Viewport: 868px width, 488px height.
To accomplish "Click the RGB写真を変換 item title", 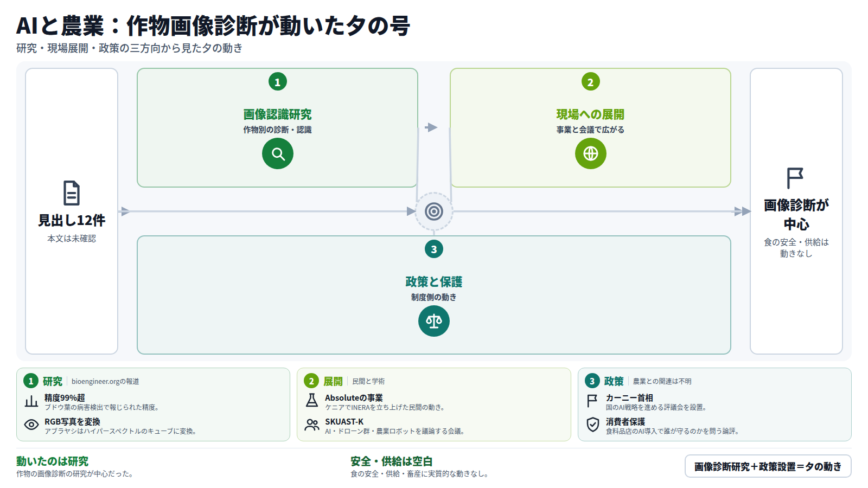I will click(x=72, y=422).
